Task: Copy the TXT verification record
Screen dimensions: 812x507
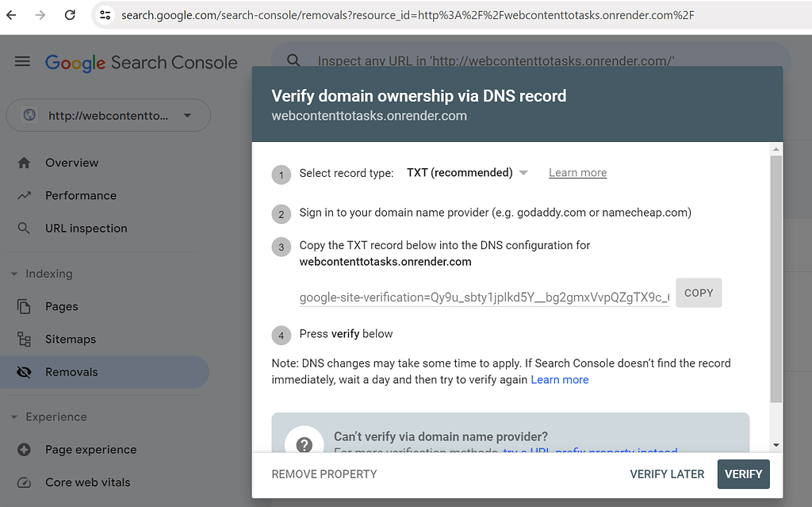Action: [698, 293]
